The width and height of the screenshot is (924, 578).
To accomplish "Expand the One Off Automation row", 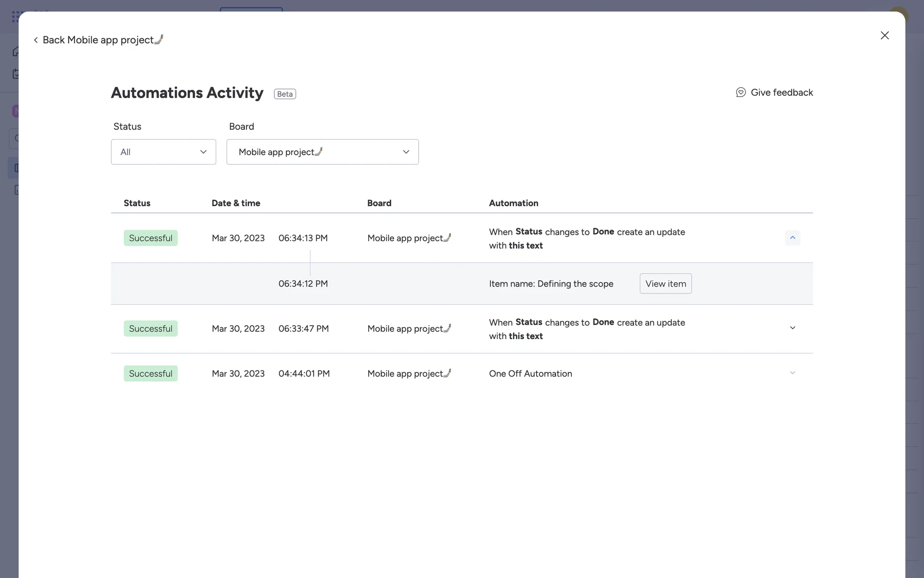I will tap(792, 373).
